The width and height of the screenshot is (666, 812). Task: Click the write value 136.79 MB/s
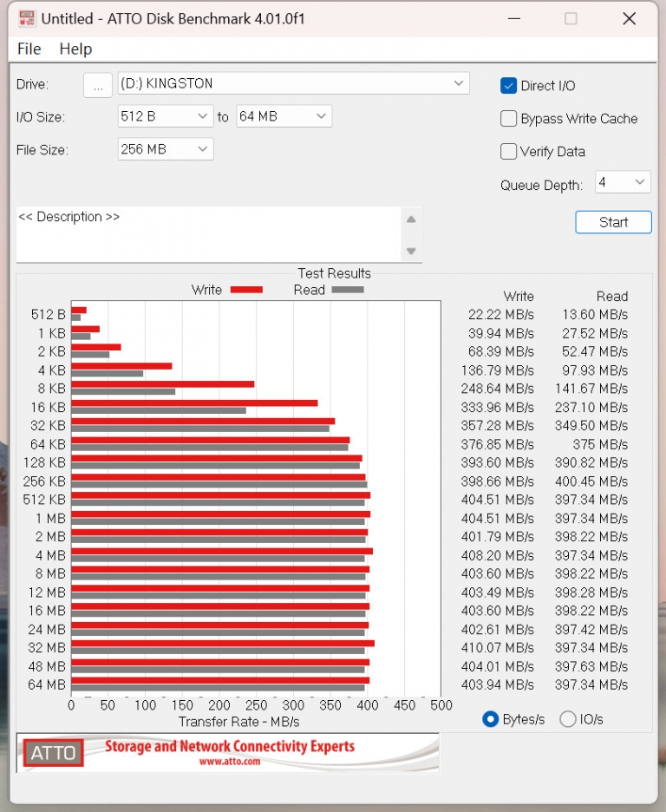[x=497, y=370]
